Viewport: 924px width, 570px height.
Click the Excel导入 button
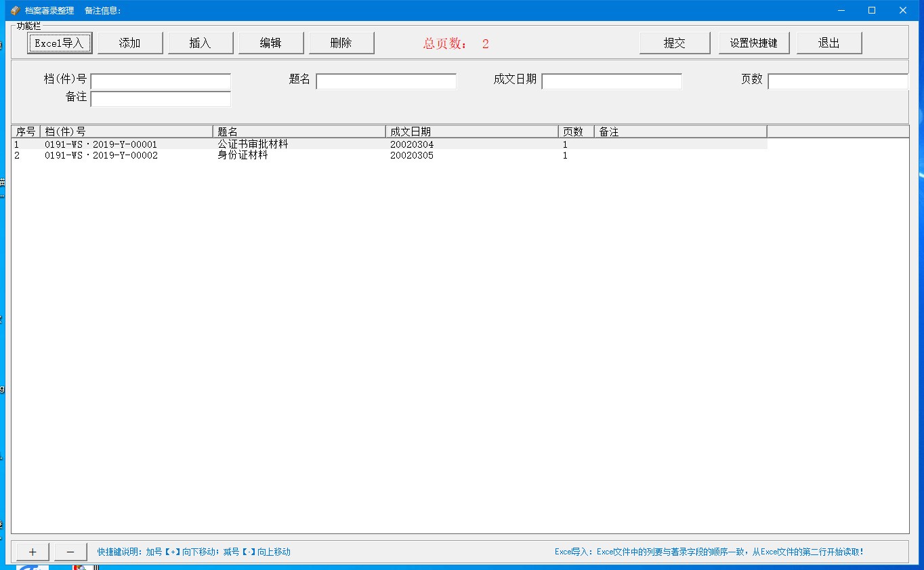(60, 43)
